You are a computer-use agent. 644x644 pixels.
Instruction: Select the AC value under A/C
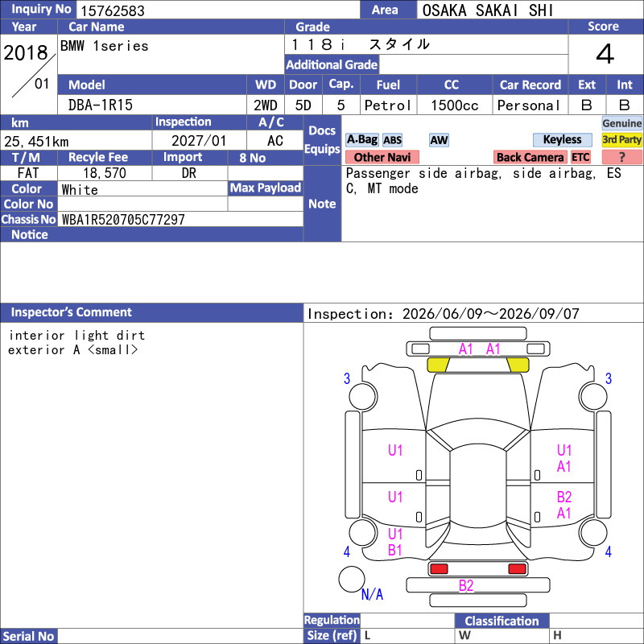(275, 140)
